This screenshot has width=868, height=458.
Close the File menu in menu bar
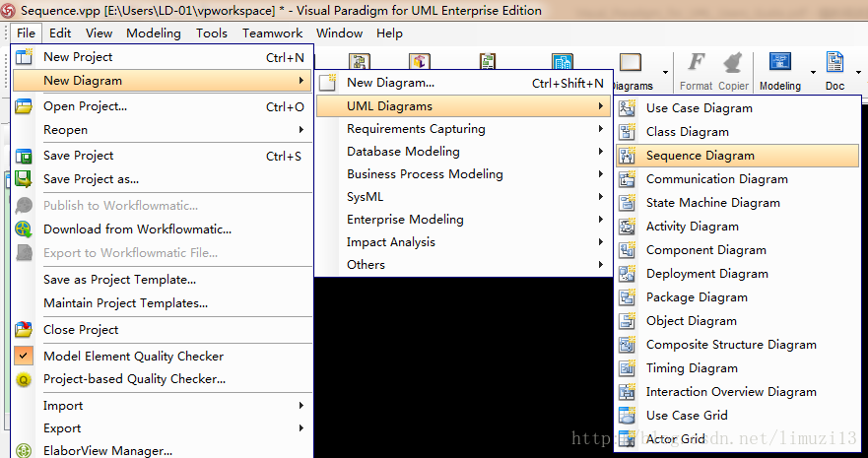(x=26, y=33)
